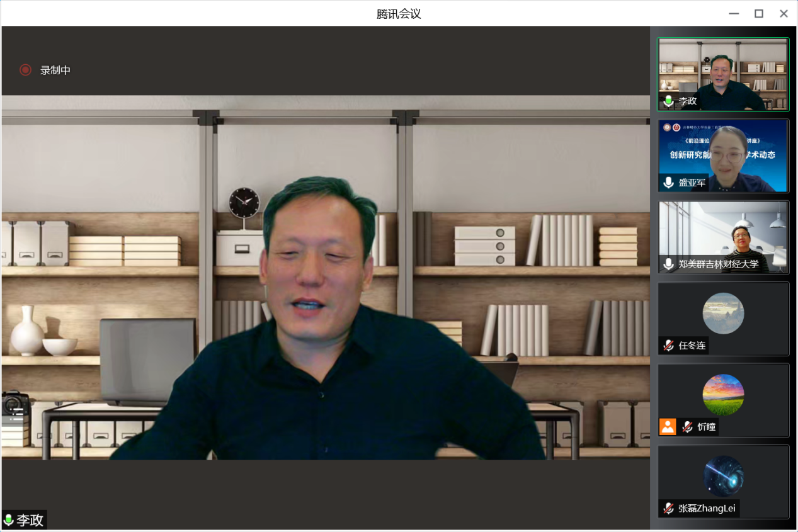
Task: Minimize the Tencent Meeting window
Action: coord(734,13)
